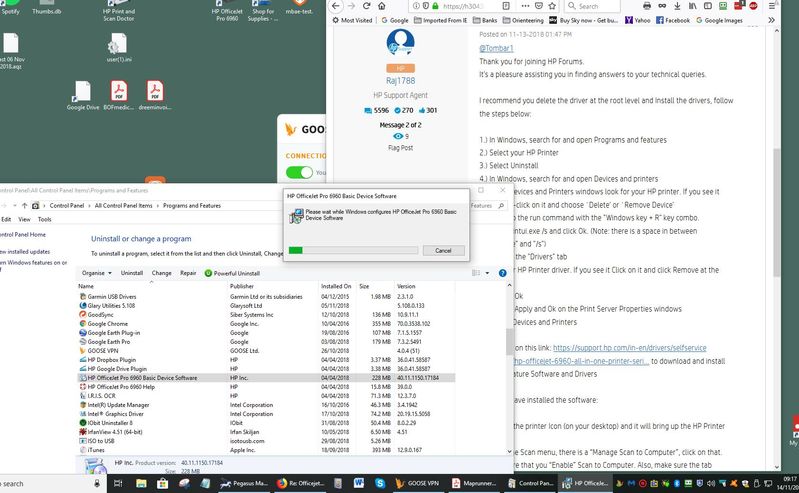Open Word from the taskbar
Screen dimensions: 799x493
coord(358,483)
